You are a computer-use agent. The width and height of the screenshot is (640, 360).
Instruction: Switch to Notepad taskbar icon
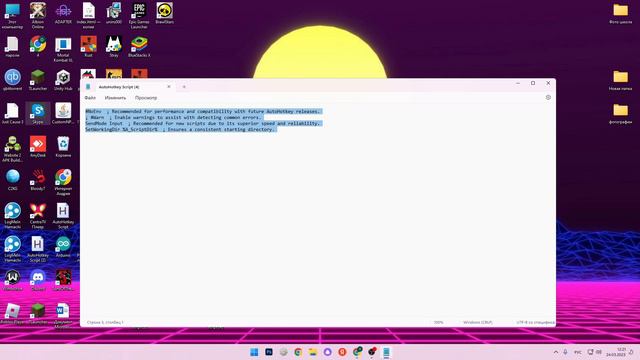point(386,352)
